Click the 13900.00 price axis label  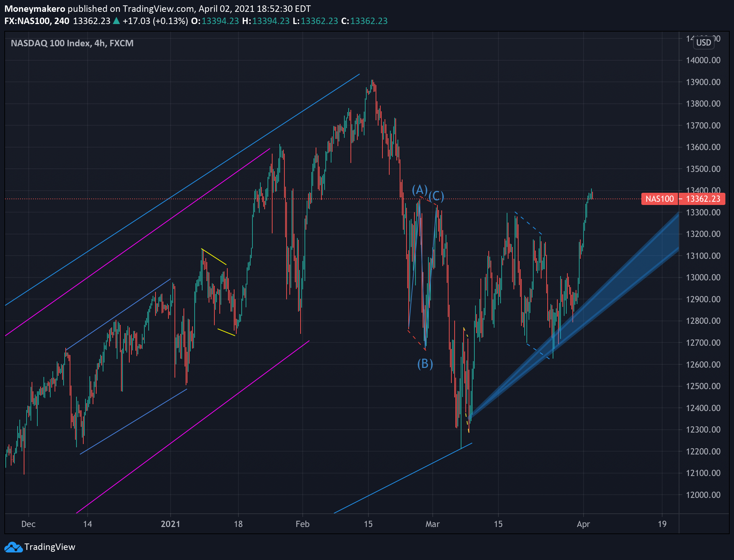(x=703, y=82)
